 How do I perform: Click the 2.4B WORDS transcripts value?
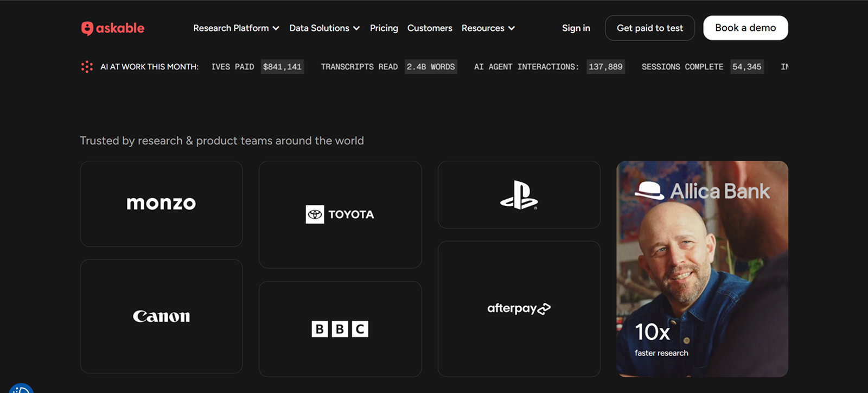click(x=431, y=67)
